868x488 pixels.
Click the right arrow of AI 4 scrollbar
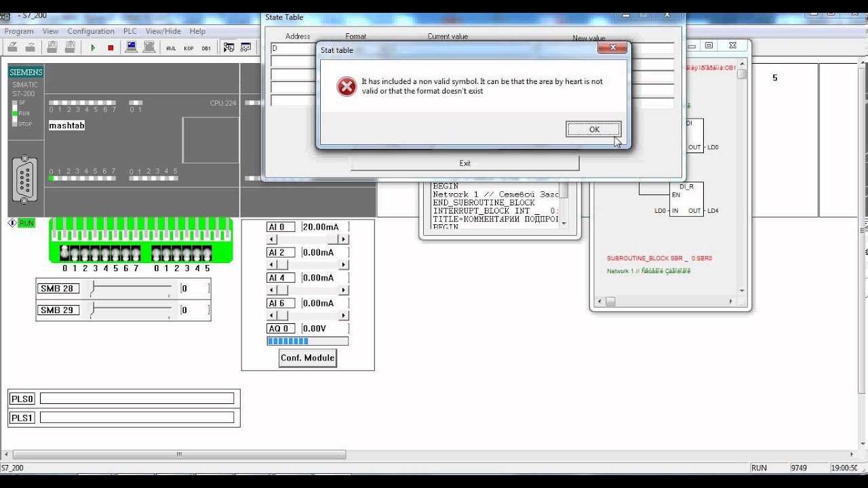click(x=344, y=290)
